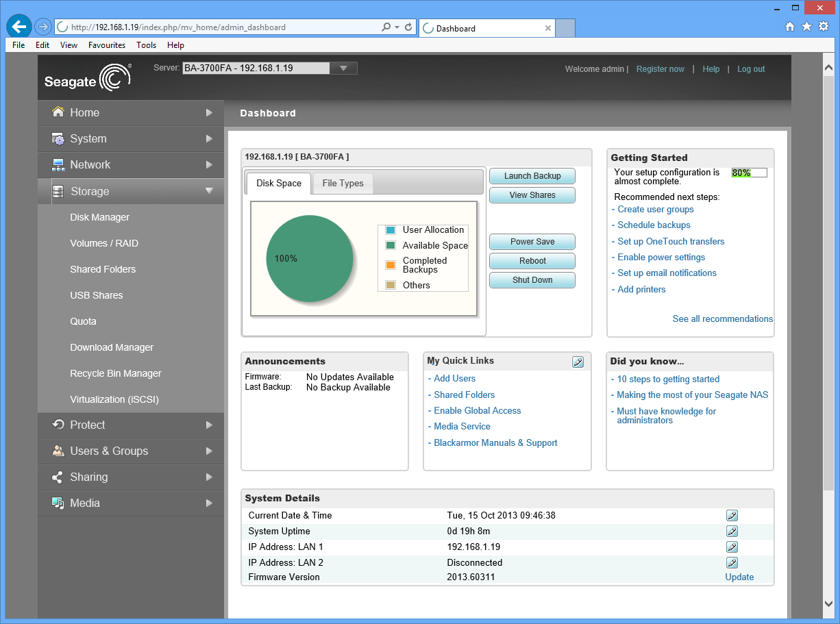Switch to the File Types tab
Image resolution: width=840 pixels, height=624 pixels.
(343, 184)
